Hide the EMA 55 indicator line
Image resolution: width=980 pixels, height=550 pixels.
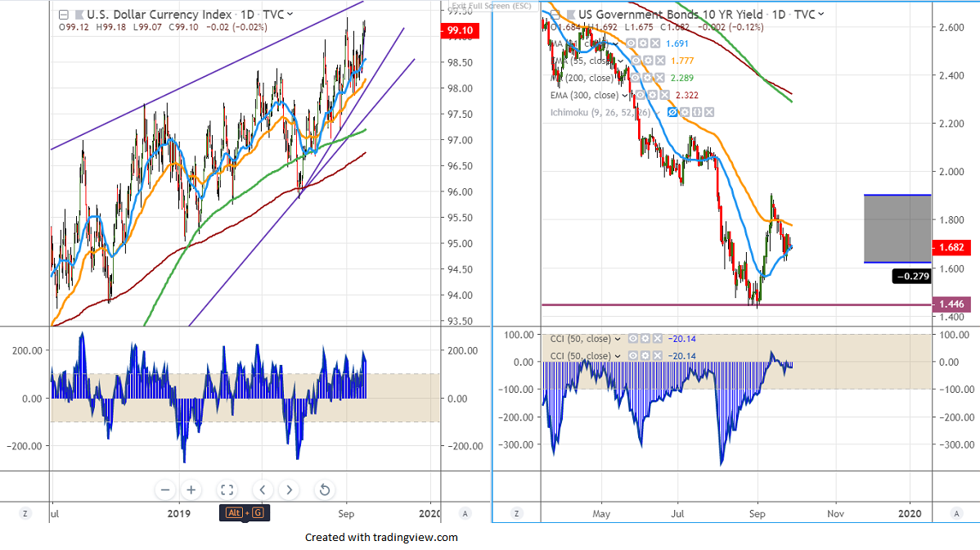(x=636, y=61)
